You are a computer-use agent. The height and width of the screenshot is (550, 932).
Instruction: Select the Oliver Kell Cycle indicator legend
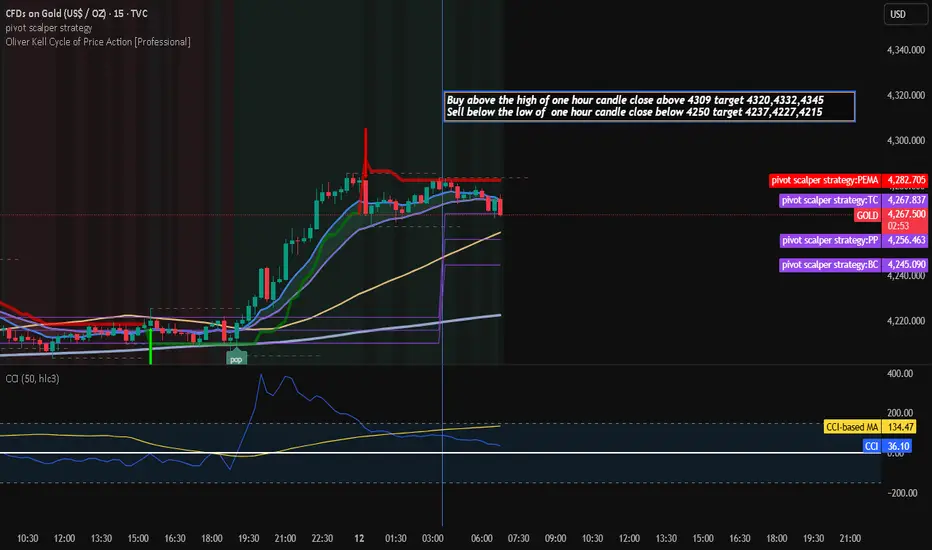pos(98,42)
